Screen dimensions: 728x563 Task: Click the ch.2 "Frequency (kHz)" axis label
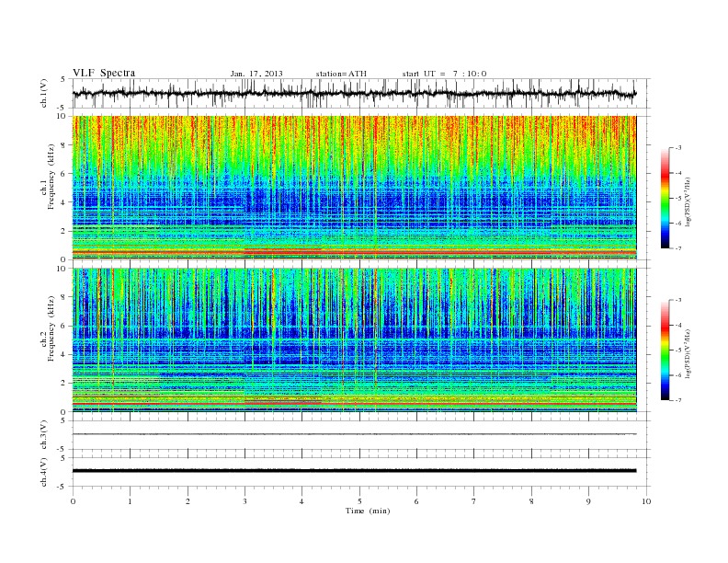(51, 329)
